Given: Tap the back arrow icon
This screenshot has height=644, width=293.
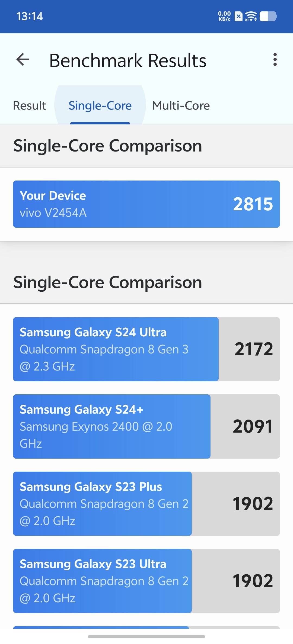Looking at the screenshot, I should pos(23,60).
